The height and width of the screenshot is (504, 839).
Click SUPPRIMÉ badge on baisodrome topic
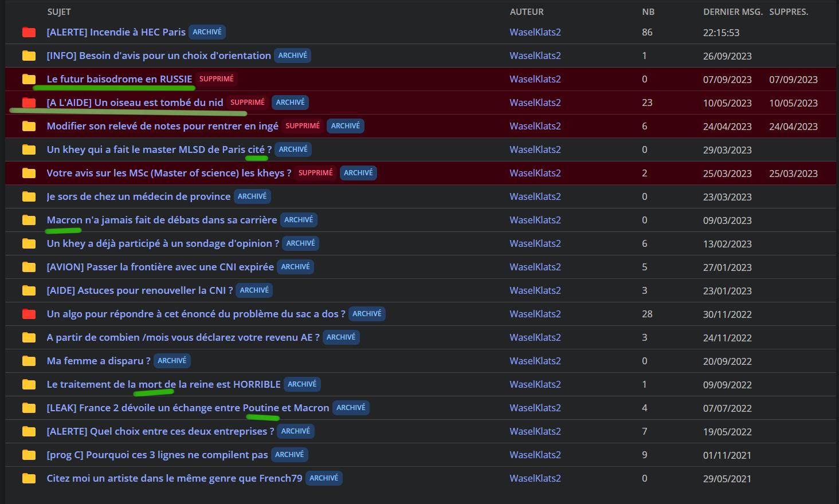[216, 79]
